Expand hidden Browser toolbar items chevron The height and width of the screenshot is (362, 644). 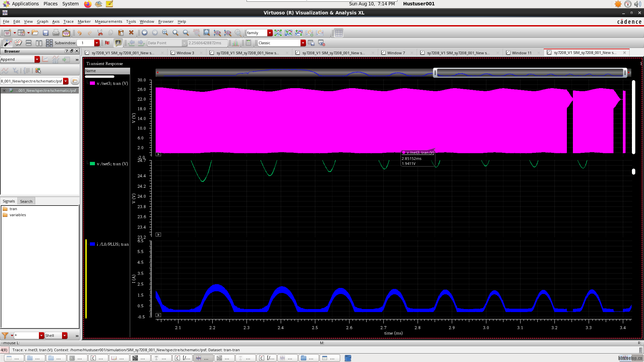[x=77, y=60]
